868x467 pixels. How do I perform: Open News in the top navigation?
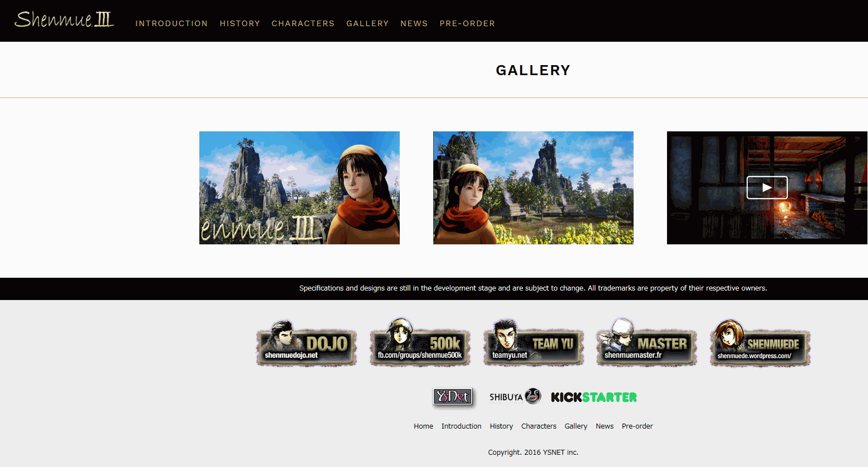click(414, 23)
